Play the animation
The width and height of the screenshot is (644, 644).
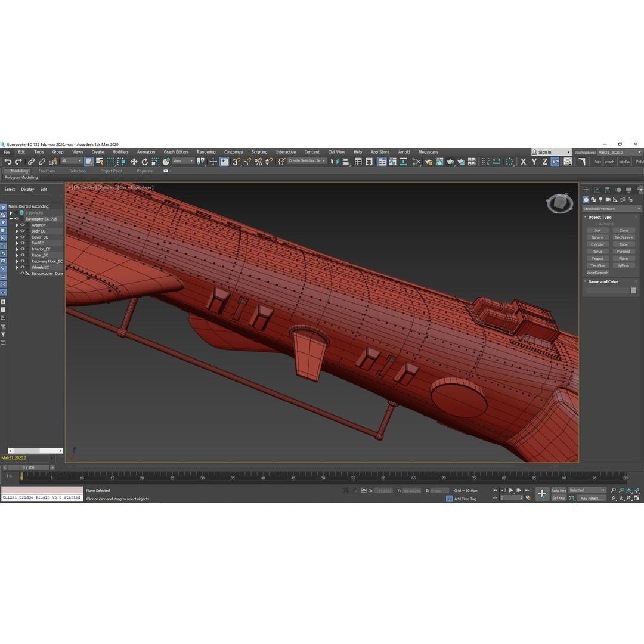tap(512, 490)
